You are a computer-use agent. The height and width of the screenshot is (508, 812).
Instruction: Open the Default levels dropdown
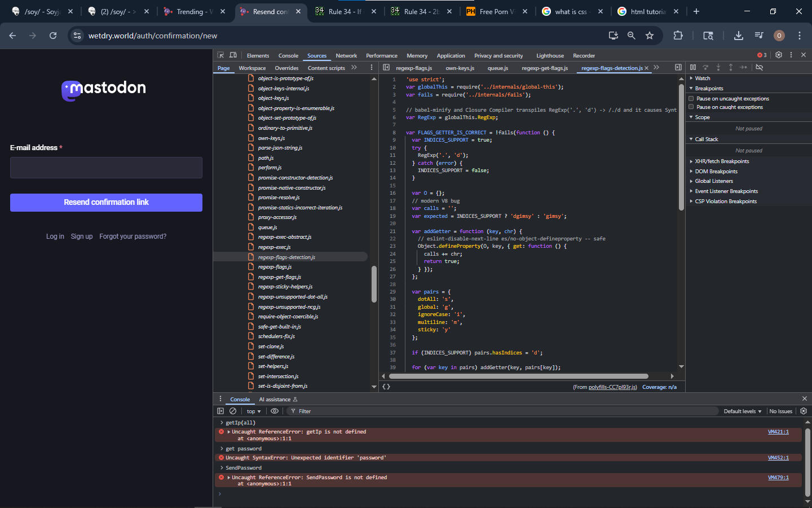[x=742, y=411]
